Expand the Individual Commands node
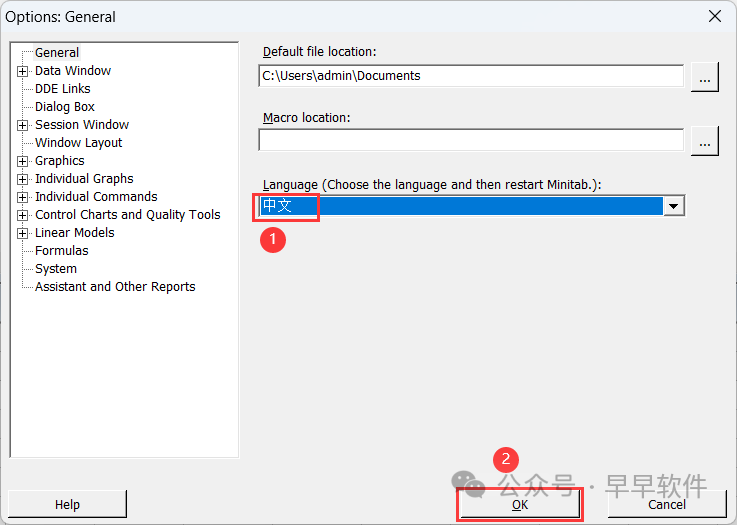This screenshot has width=737, height=525. 22,197
